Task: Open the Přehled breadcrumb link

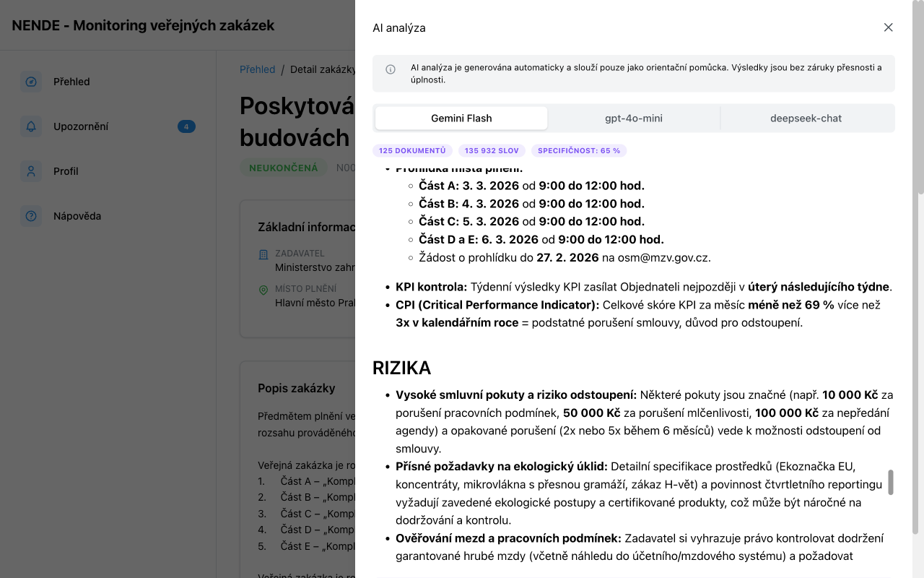Action: 257,69
